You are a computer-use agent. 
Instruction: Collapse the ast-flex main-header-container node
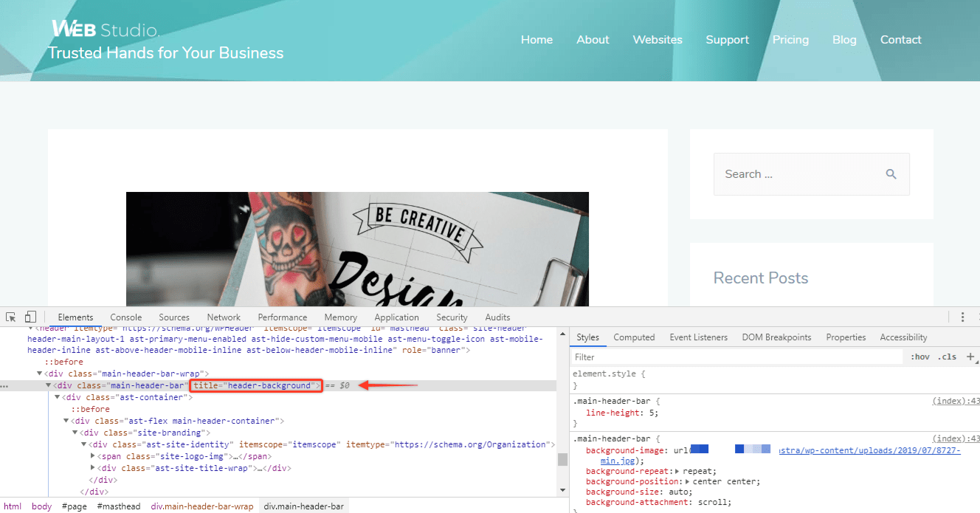67,421
